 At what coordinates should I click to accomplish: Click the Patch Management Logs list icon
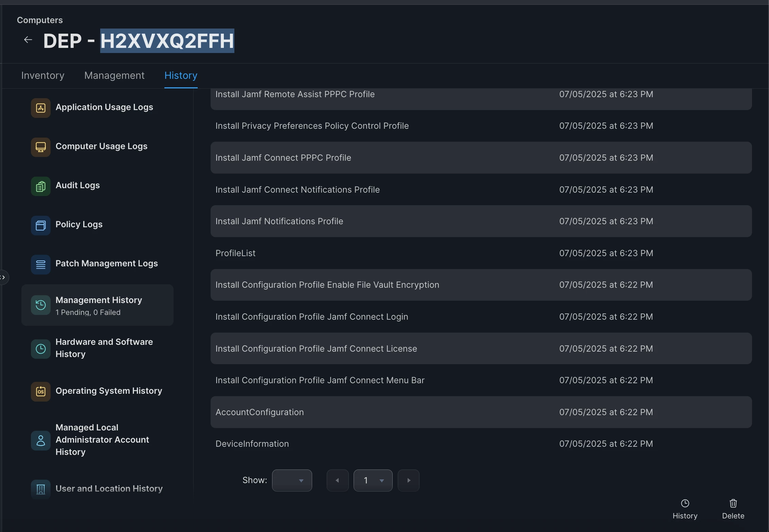click(41, 264)
